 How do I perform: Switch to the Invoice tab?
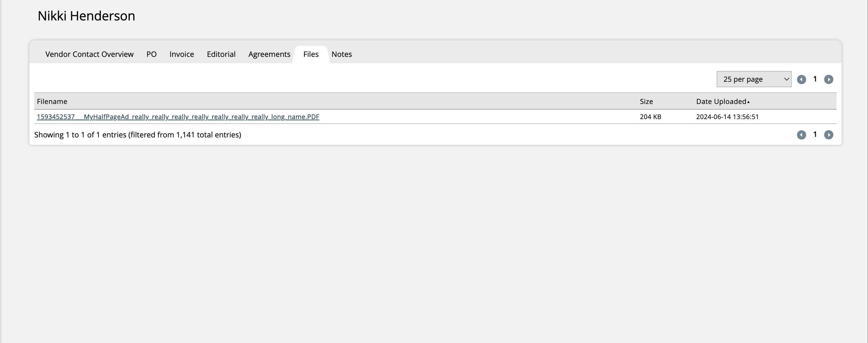coord(182,54)
